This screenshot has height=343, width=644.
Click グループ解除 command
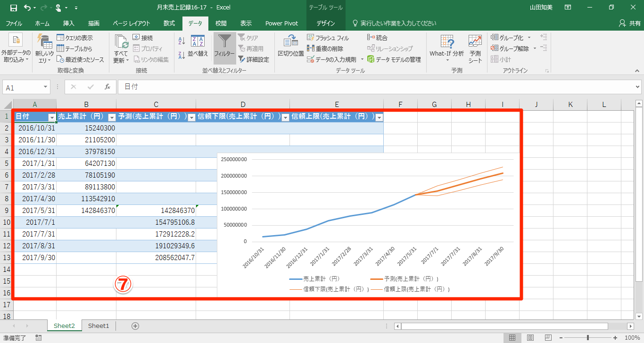(510, 49)
